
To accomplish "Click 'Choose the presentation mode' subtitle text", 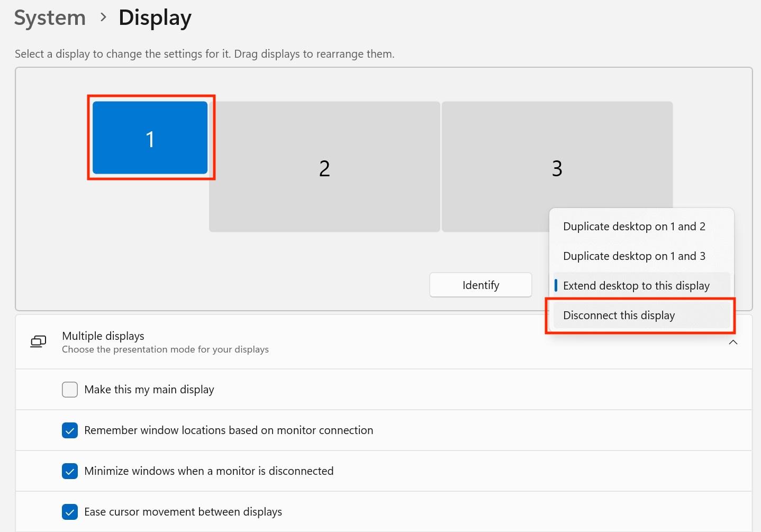I will (x=165, y=349).
